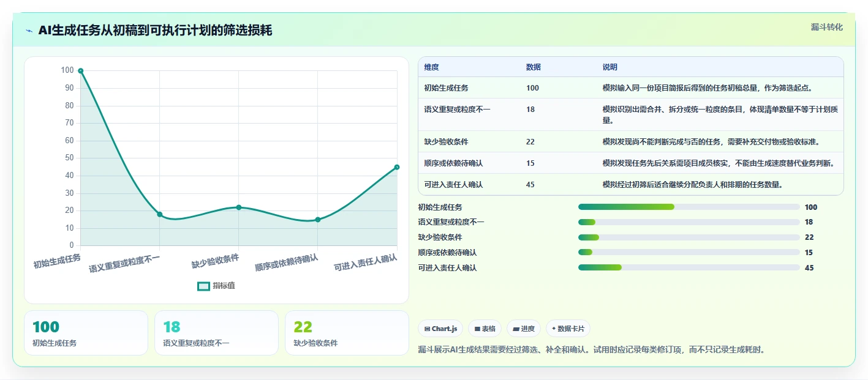The image size is (868, 380).
Task: Open the stat card showing 18 语义重复或粒度不一
Action: (x=216, y=333)
